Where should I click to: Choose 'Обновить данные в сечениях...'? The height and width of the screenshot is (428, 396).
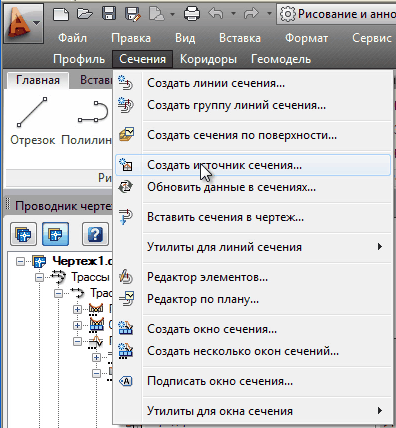click(x=253, y=187)
